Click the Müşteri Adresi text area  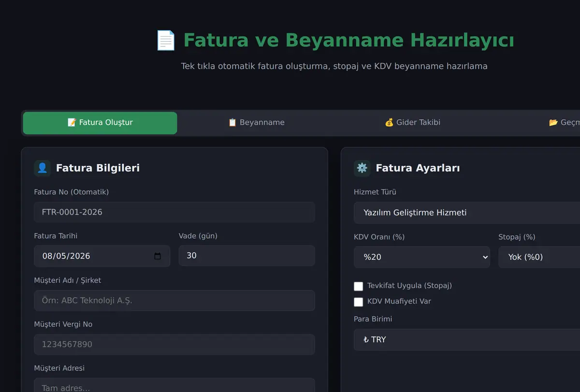point(174,385)
